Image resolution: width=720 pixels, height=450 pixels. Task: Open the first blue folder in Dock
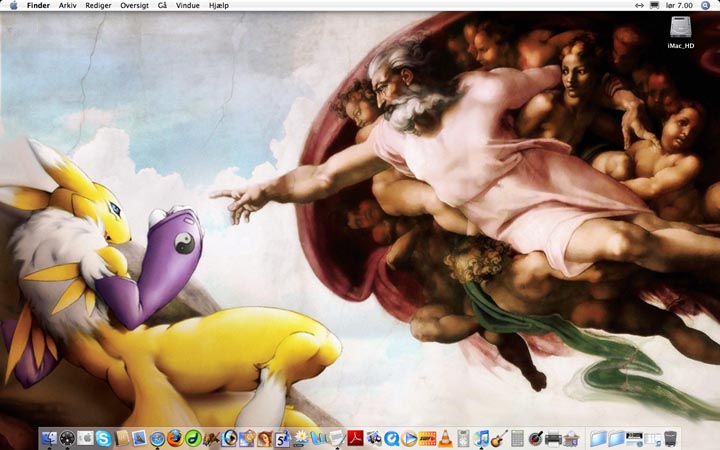tap(598, 439)
